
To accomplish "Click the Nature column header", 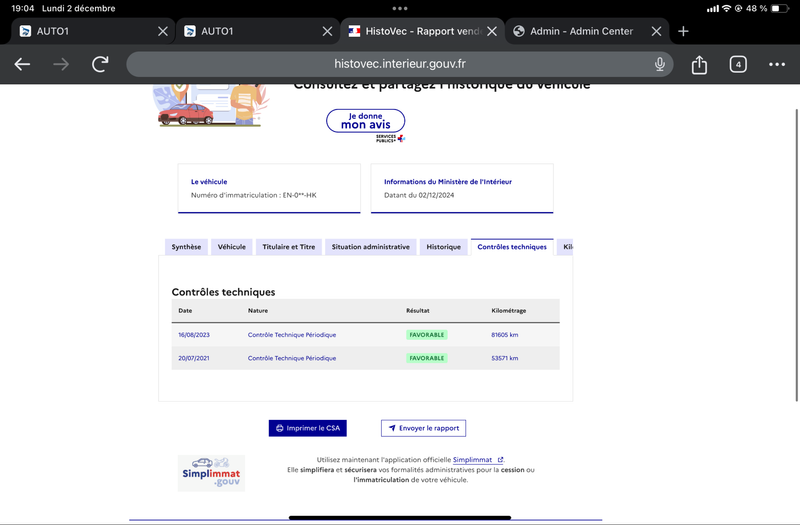I will coord(258,310).
